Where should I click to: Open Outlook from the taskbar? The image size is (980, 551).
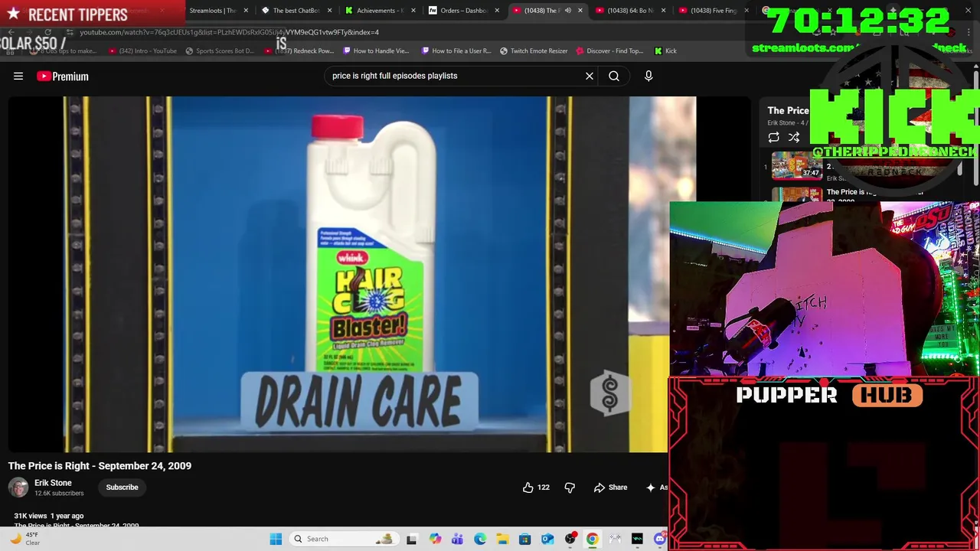(547, 539)
